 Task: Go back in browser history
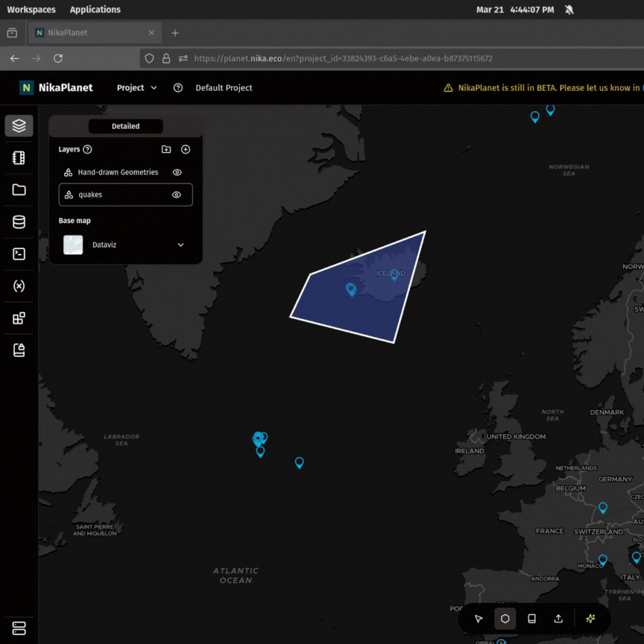coord(15,58)
